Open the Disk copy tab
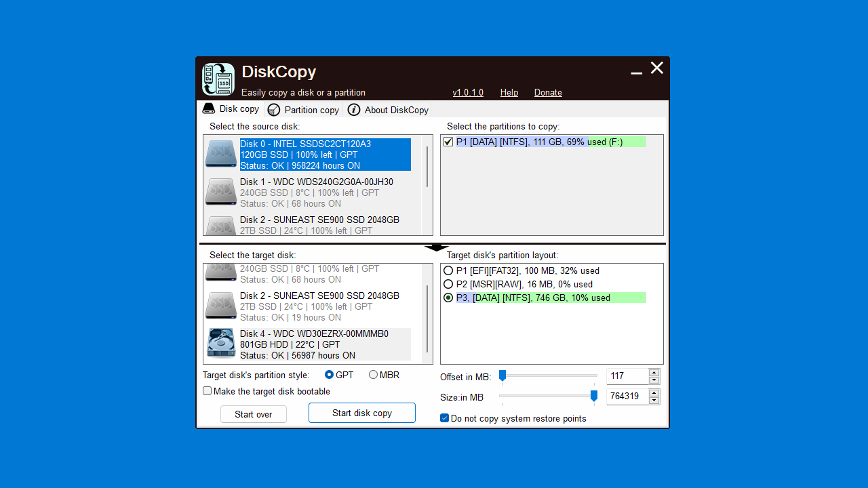Viewport: 868px width, 488px height. (x=231, y=109)
